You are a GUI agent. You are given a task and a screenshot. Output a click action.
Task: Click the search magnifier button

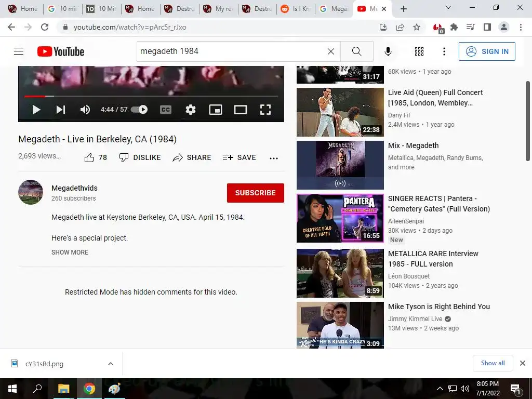click(x=356, y=51)
